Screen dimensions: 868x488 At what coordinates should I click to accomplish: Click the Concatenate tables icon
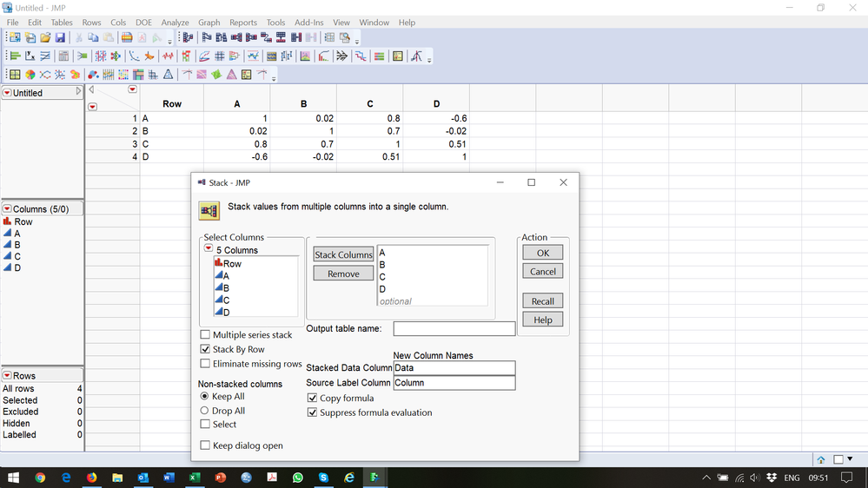tap(281, 37)
